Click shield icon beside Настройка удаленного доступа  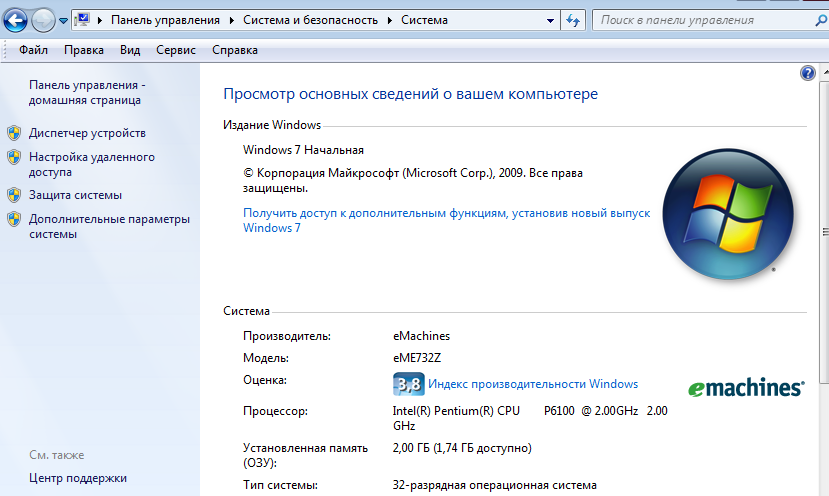click(14, 157)
